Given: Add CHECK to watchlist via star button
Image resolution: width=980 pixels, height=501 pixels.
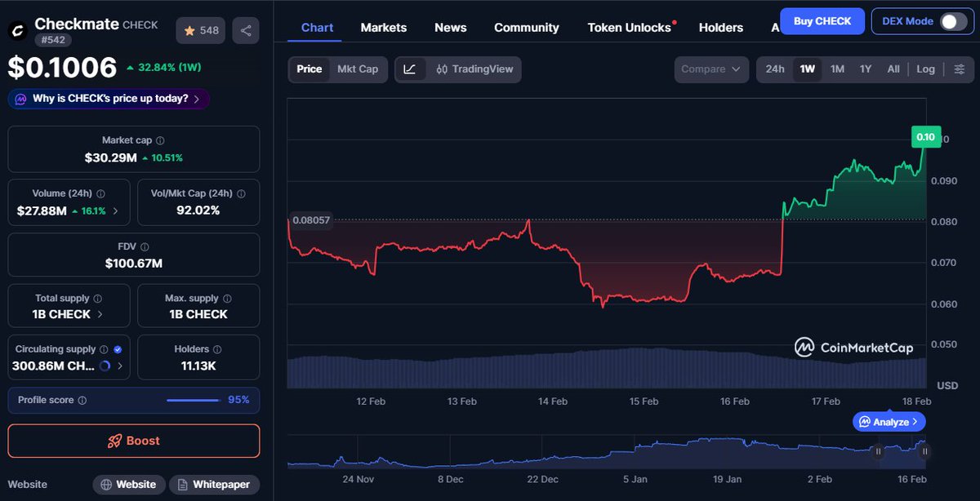Looking at the screenshot, I should click(201, 31).
